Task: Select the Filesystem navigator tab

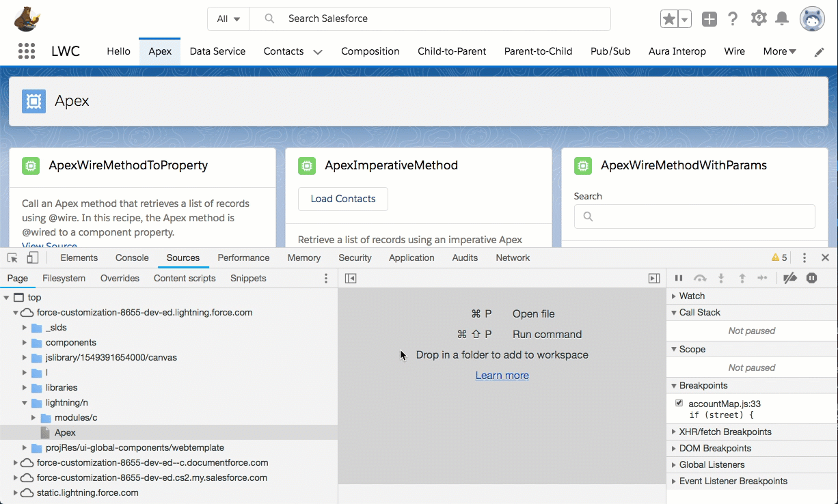Action: [x=64, y=278]
